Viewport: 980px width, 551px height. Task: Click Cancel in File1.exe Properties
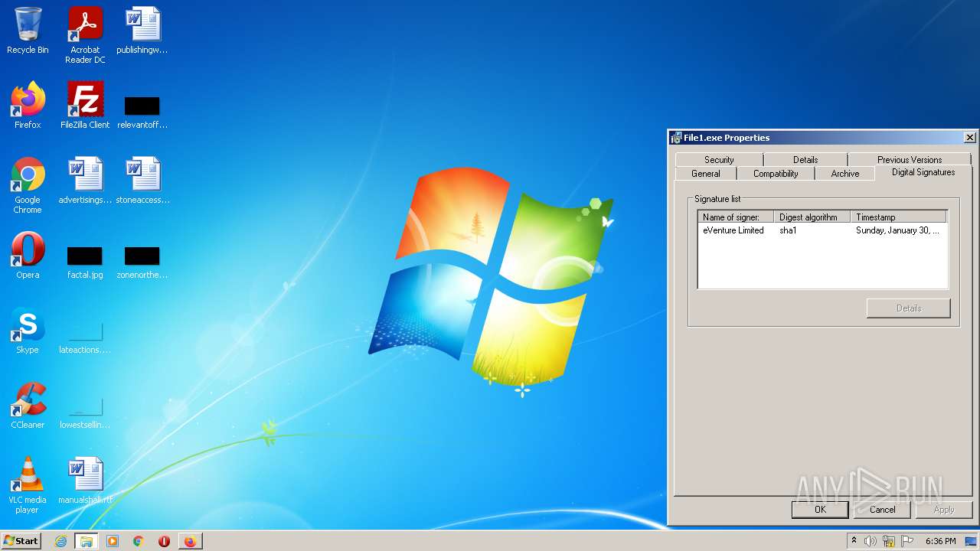[x=882, y=510]
